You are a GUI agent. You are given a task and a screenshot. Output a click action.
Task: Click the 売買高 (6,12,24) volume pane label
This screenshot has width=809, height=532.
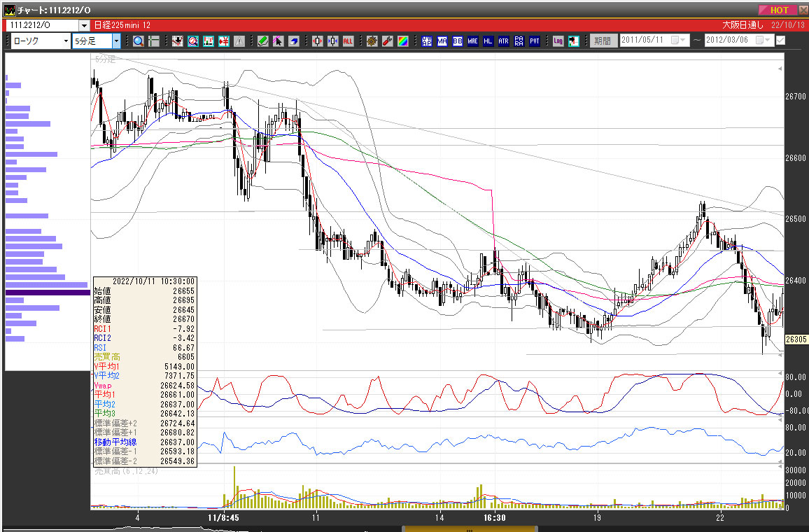pyautogui.click(x=127, y=471)
